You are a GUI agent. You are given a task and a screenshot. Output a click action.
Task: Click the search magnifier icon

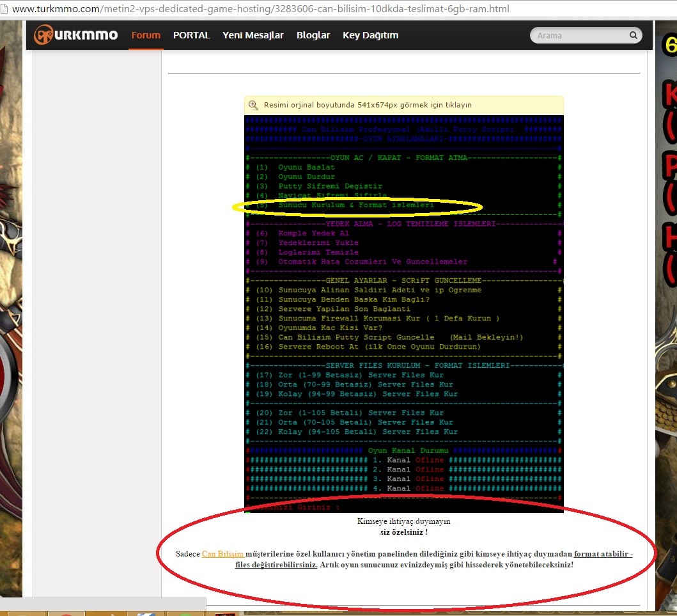(x=634, y=35)
